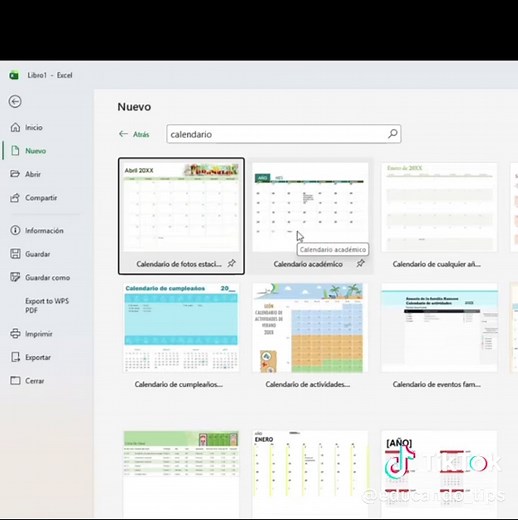This screenshot has width=518, height=520.
Task: Open Calendario de cumpleaños thumbnail
Action: [x=181, y=328]
